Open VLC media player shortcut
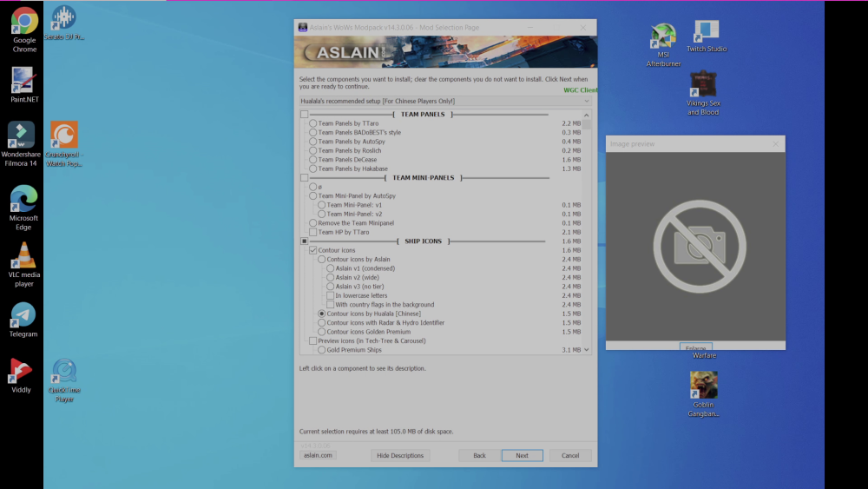Viewport: 868px width, 489px height. pyautogui.click(x=23, y=265)
